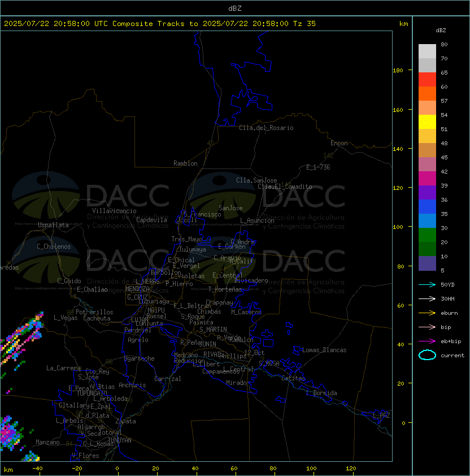The height and width of the screenshot is (476, 470).
Task: Click the '180' tick on right km axis
Action: coord(398,71)
